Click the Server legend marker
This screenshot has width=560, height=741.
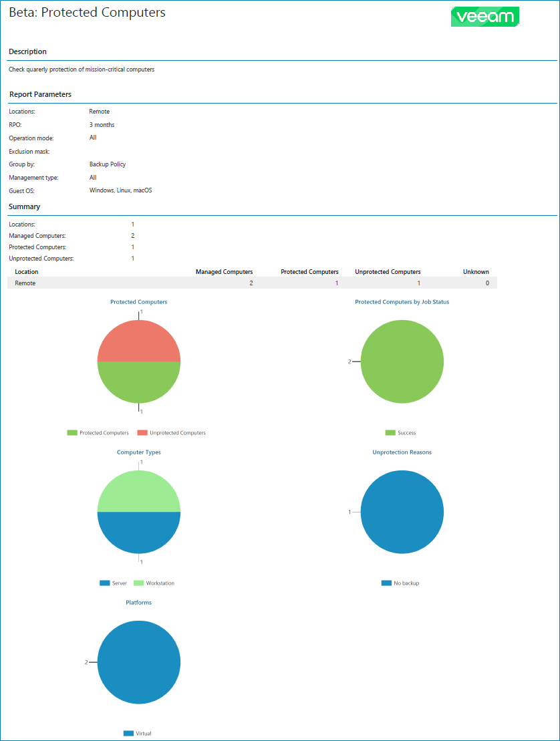(104, 582)
